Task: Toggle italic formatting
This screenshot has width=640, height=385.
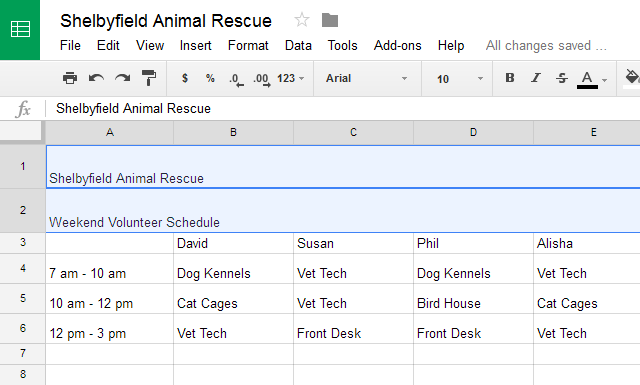Action: pos(536,78)
